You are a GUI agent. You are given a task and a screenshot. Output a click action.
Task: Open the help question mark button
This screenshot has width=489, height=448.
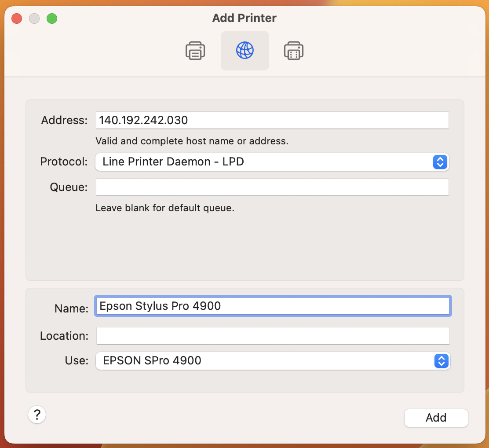tap(37, 415)
